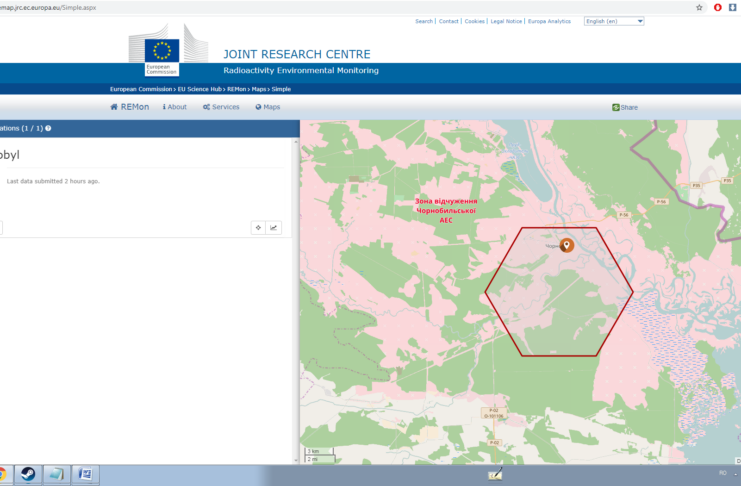
Task: Click the Opera extension icon in browser toolbar
Action: click(717, 7)
